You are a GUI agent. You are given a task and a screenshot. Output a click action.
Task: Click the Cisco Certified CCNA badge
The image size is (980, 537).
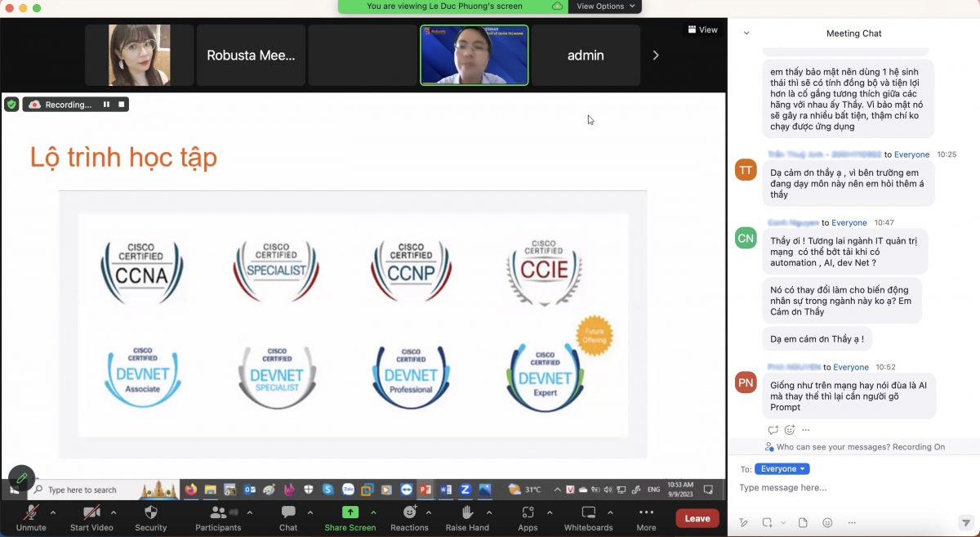(143, 273)
